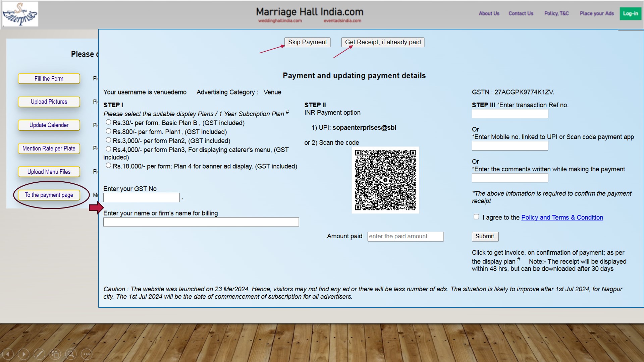Submit the payment details form
This screenshot has width=644, height=362.
(485, 236)
